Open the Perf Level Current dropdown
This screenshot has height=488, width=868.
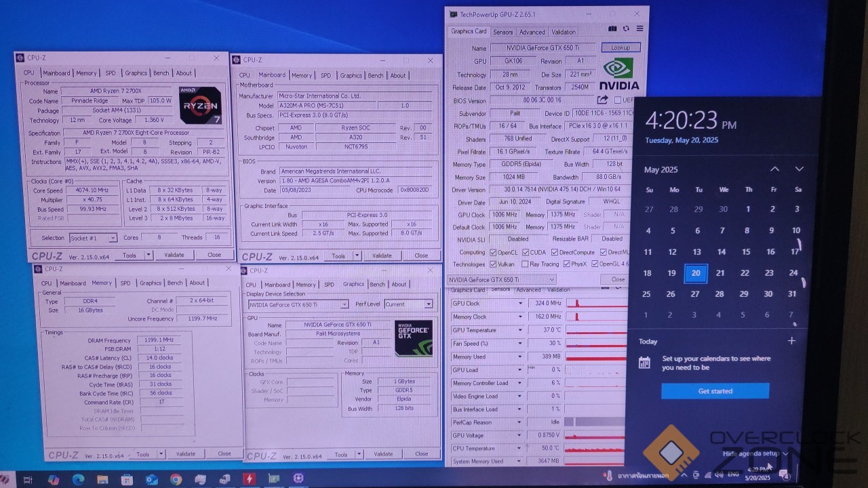coord(408,304)
